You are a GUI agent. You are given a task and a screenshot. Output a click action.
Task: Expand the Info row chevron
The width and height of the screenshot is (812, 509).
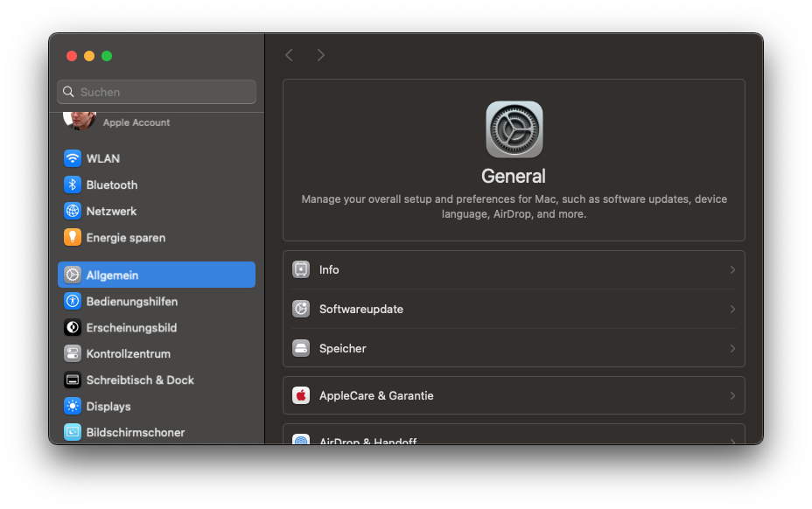pos(732,269)
